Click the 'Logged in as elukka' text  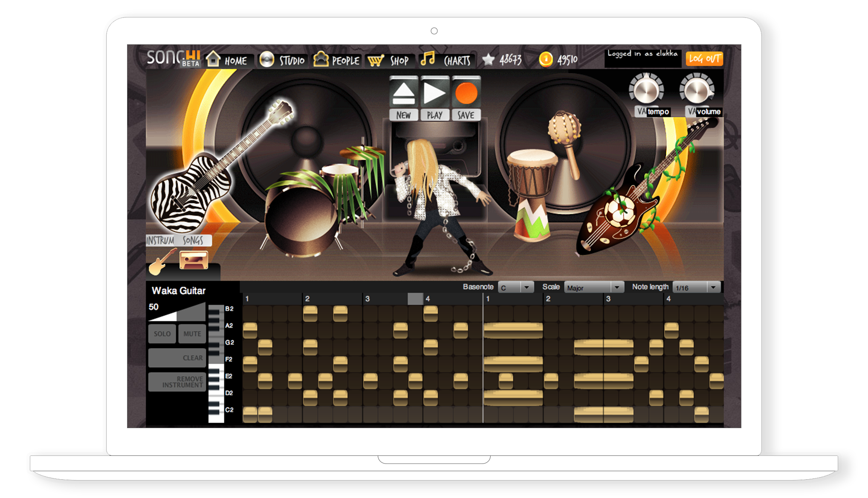(642, 54)
